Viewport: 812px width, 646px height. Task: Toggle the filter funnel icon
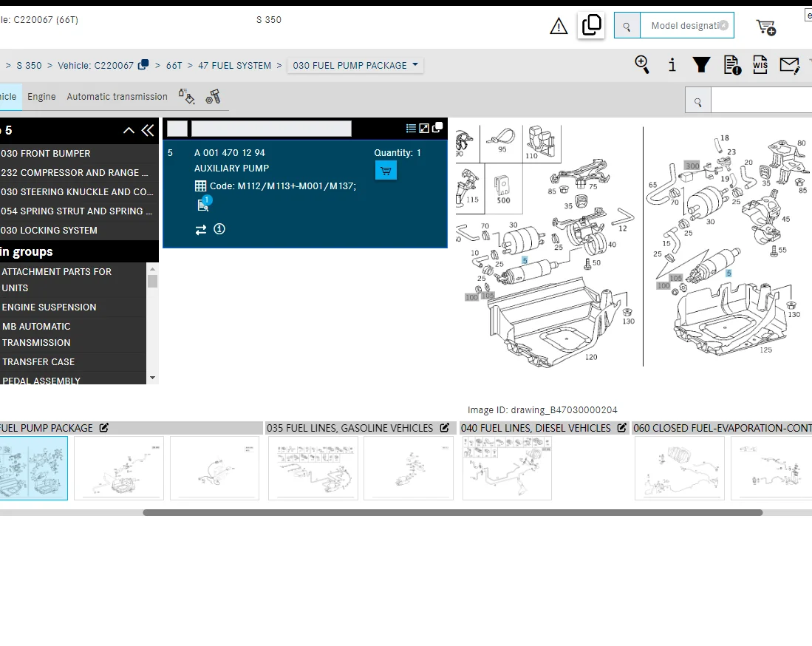(x=701, y=65)
